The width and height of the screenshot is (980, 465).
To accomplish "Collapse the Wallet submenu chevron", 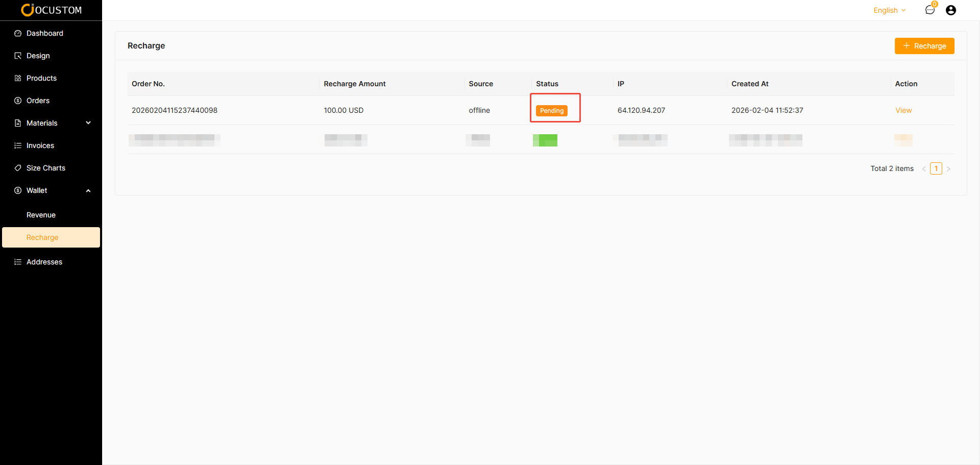I will click(88, 190).
